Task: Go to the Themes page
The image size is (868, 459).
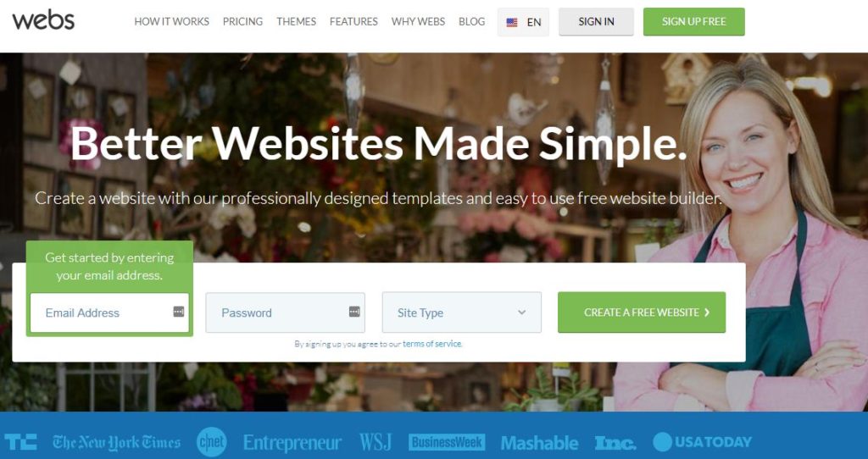Action: click(296, 21)
